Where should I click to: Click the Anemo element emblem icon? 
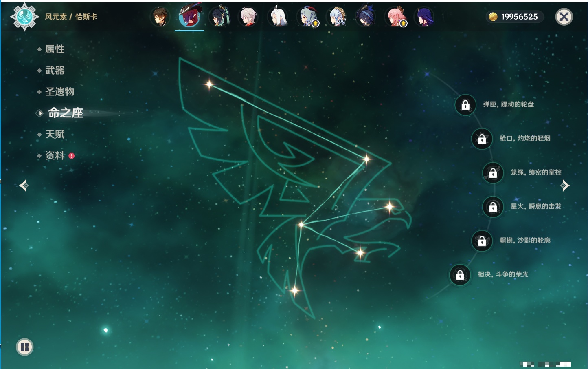click(24, 17)
